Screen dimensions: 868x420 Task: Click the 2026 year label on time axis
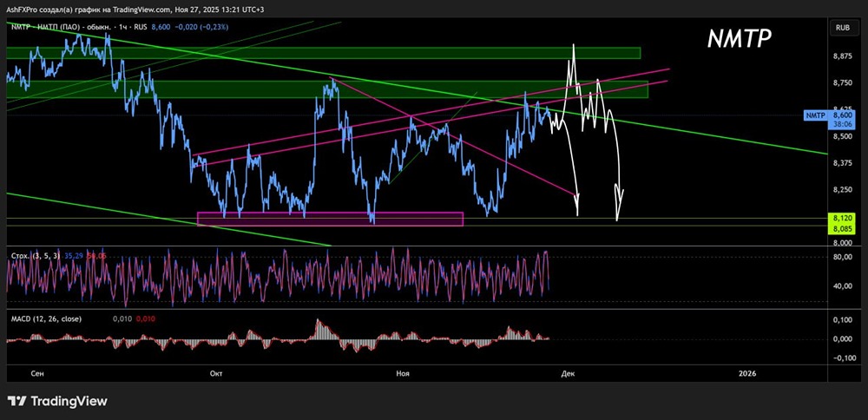click(747, 374)
